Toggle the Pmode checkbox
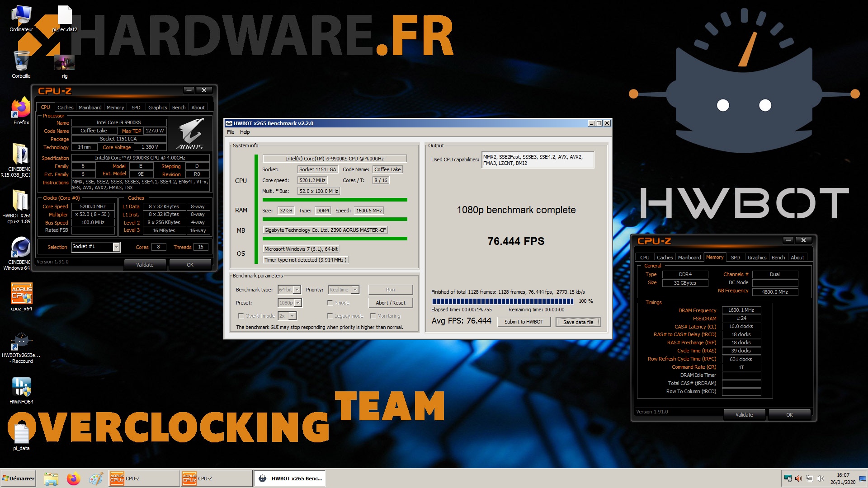 330,303
